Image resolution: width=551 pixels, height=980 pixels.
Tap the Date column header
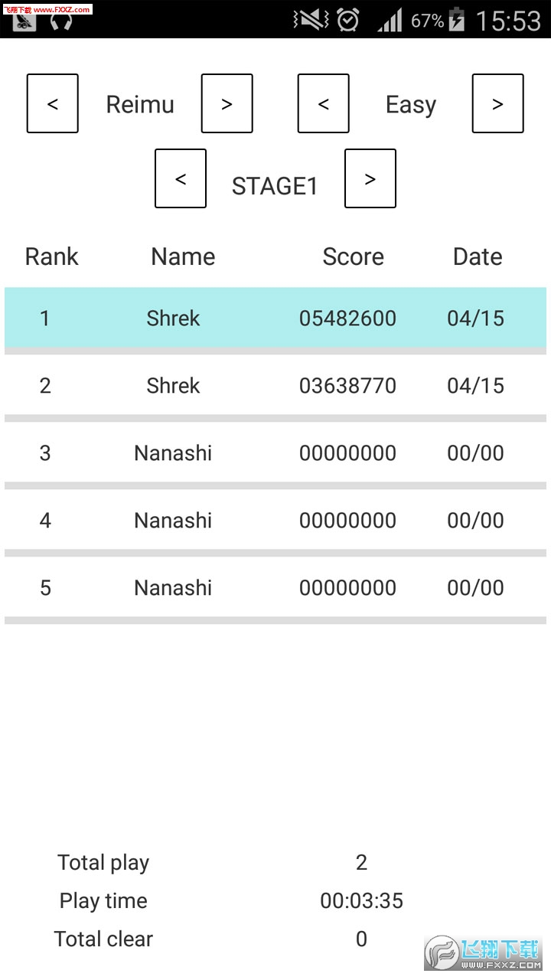point(478,256)
